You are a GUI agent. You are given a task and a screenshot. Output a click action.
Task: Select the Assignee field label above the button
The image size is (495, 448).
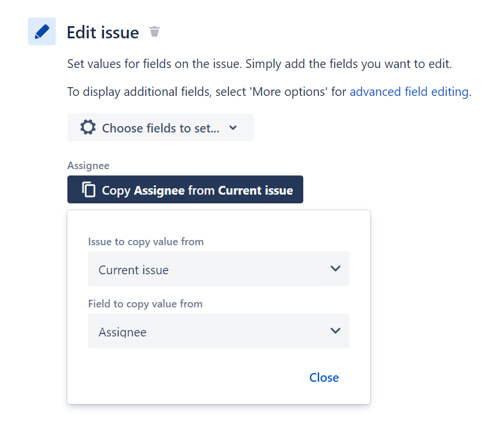coord(88,166)
